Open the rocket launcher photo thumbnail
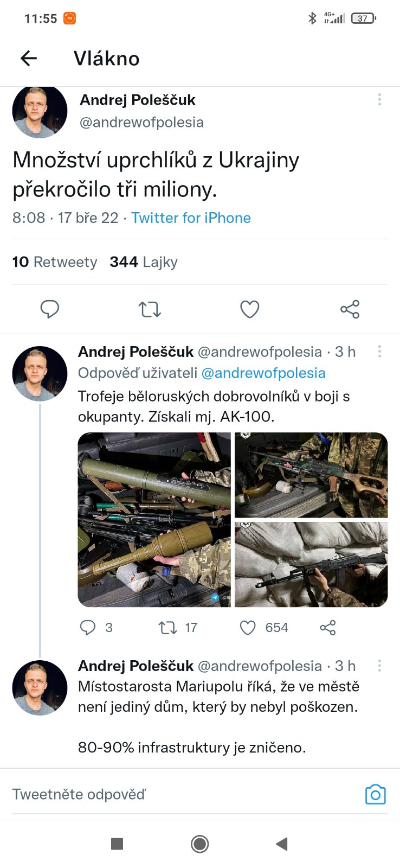Image resolution: width=400 pixels, height=868 pixels. point(154,519)
